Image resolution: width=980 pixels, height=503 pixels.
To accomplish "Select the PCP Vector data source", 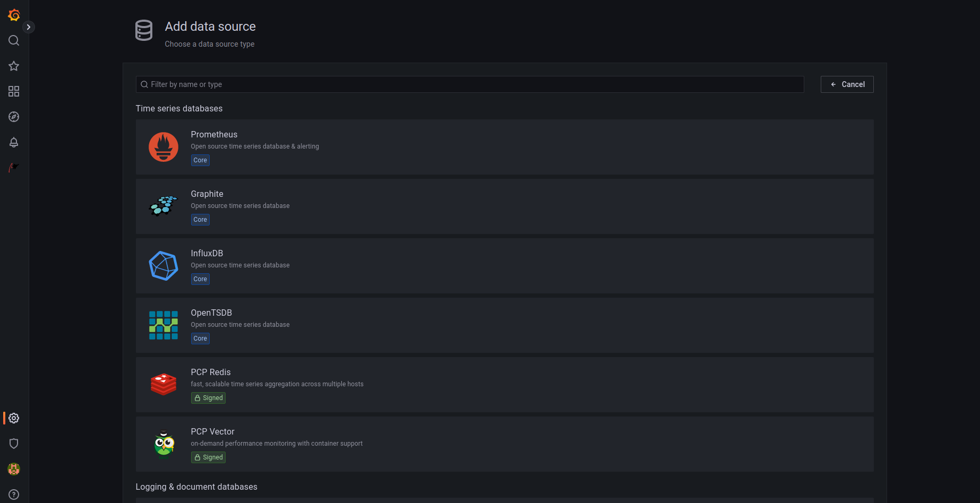I will [504, 444].
